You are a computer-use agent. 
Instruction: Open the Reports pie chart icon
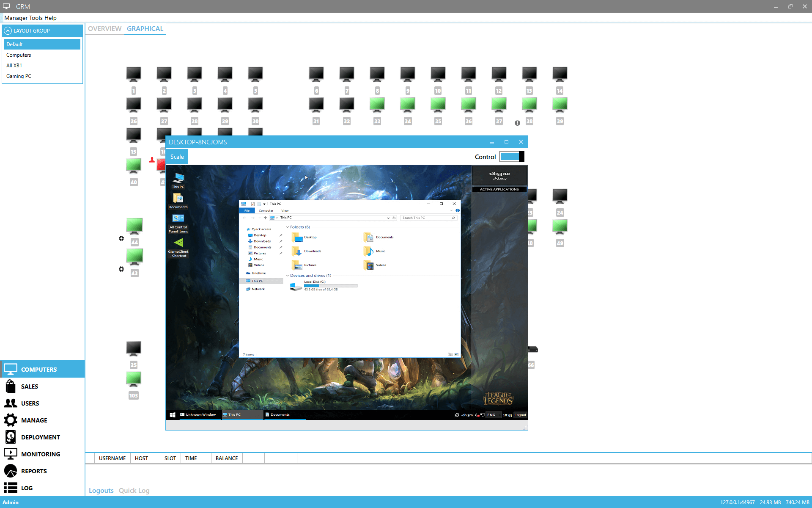point(11,471)
